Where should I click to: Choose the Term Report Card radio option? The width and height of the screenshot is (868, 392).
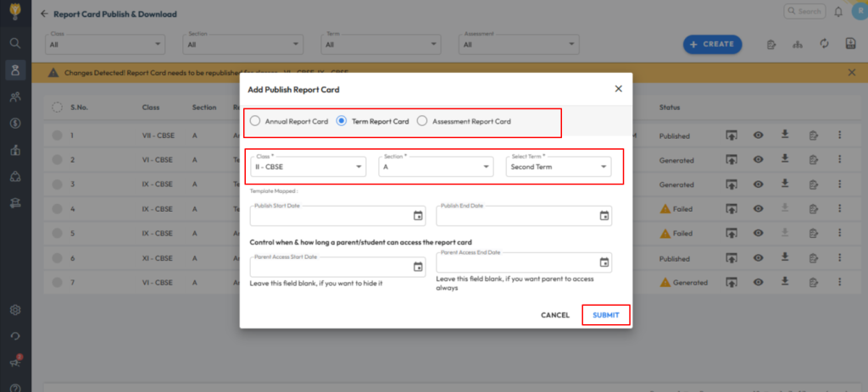point(342,121)
